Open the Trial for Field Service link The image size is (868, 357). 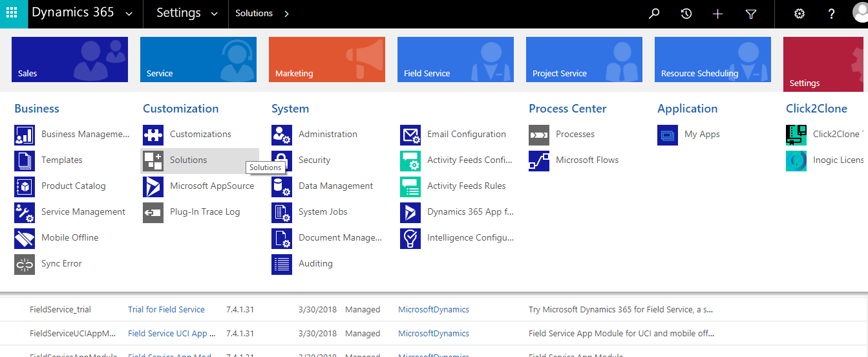[x=166, y=309]
